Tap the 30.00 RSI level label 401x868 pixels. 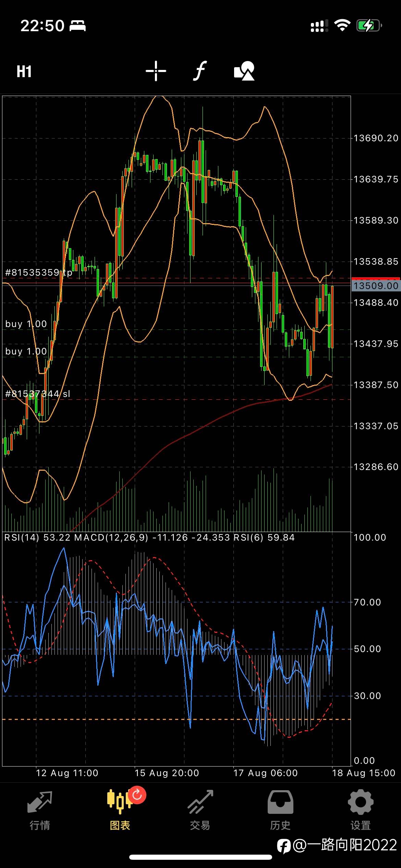click(x=367, y=696)
